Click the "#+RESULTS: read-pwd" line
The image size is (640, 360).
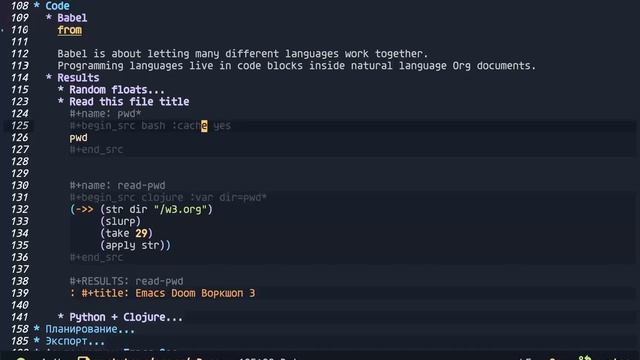tap(126, 282)
